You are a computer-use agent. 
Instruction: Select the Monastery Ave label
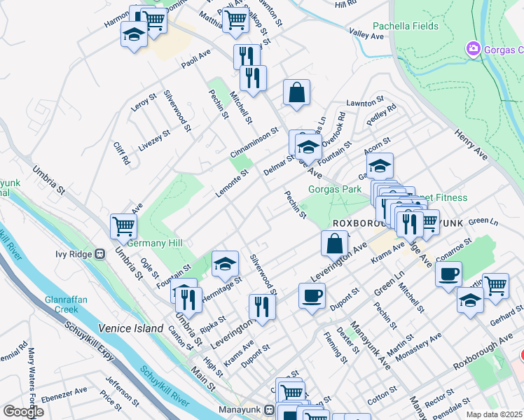pos(418,347)
